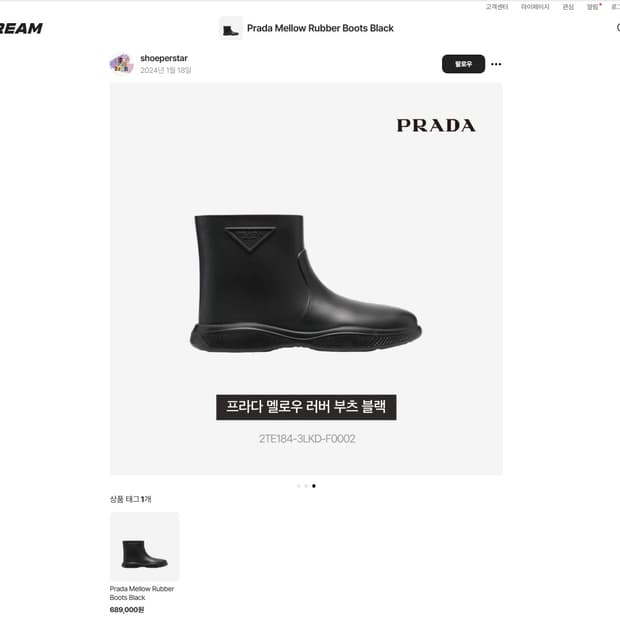Click the shoeperstar username
This screenshot has height=620, width=620.
(164, 58)
